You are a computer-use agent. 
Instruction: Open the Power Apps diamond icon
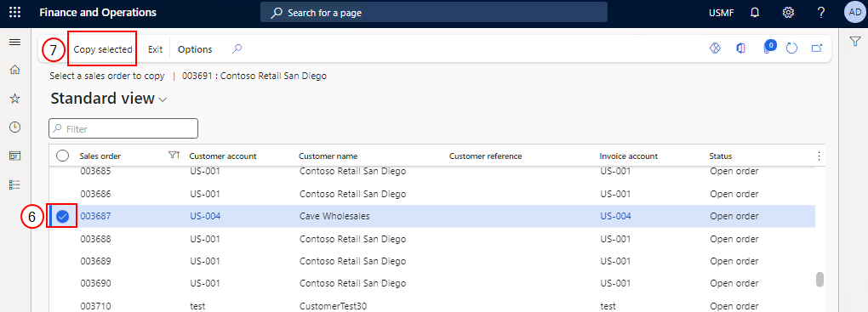(x=715, y=48)
